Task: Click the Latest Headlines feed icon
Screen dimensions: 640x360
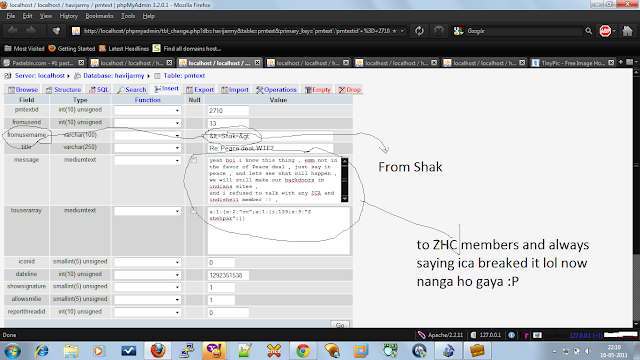Action: tap(102, 49)
